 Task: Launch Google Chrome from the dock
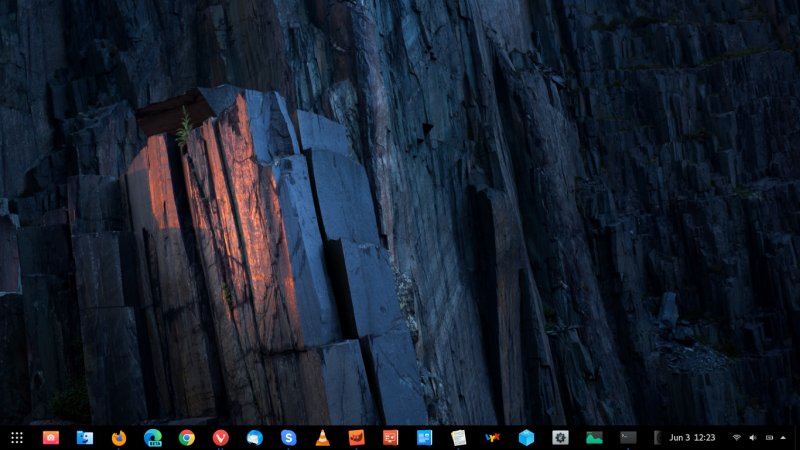pyautogui.click(x=187, y=438)
